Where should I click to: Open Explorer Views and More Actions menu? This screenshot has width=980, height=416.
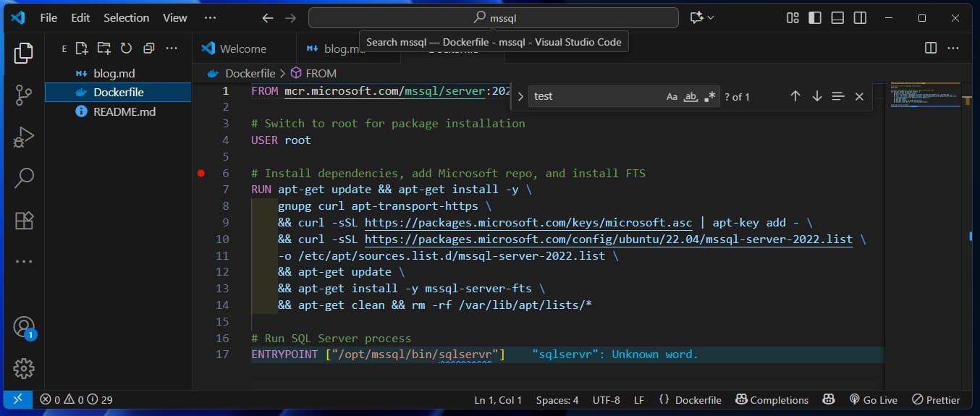(x=172, y=48)
